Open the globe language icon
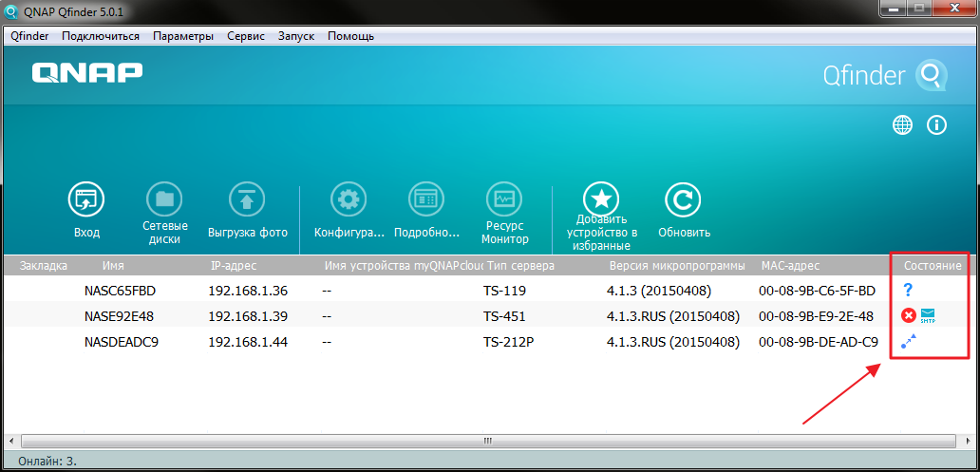 click(902, 125)
